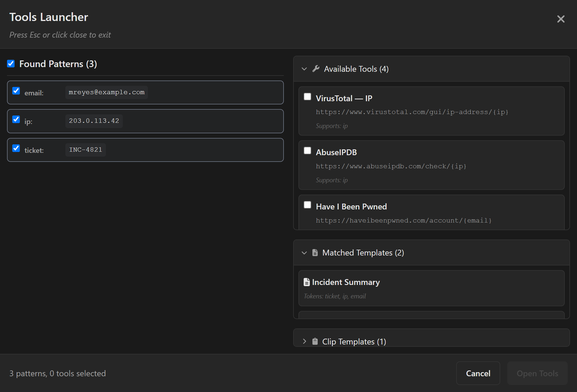Click the Found Patterns (3) heading
Image resolution: width=577 pixels, height=392 pixels.
(58, 64)
